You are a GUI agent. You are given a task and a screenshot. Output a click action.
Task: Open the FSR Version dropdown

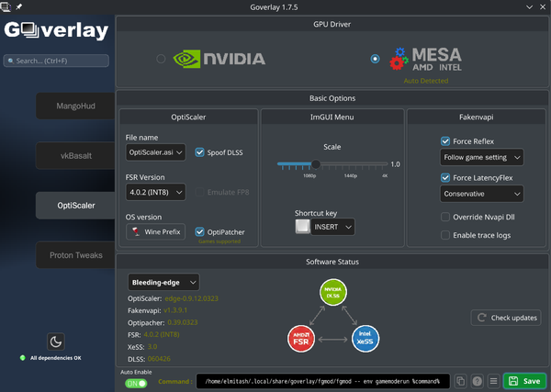click(x=155, y=193)
